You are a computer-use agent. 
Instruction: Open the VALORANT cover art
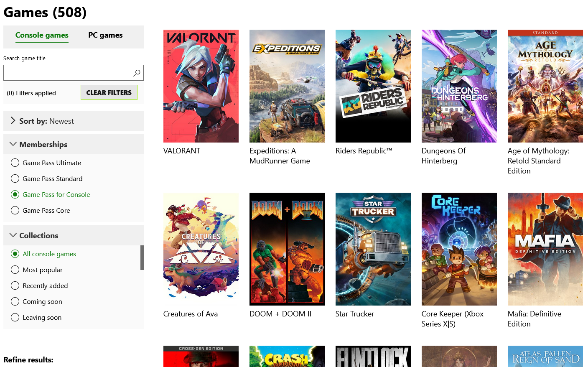coord(201,86)
